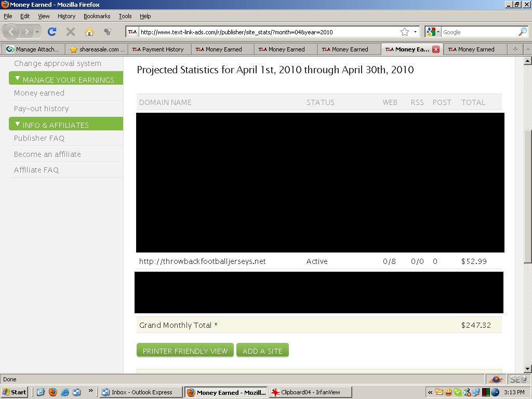Open the Google search engine dropdown
The height and width of the screenshot is (399, 532).
[433, 32]
